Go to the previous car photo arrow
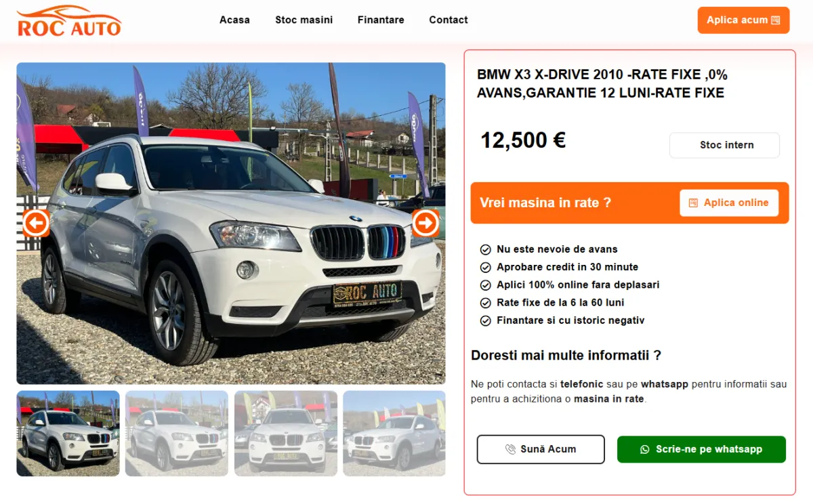 coord(36,223)
